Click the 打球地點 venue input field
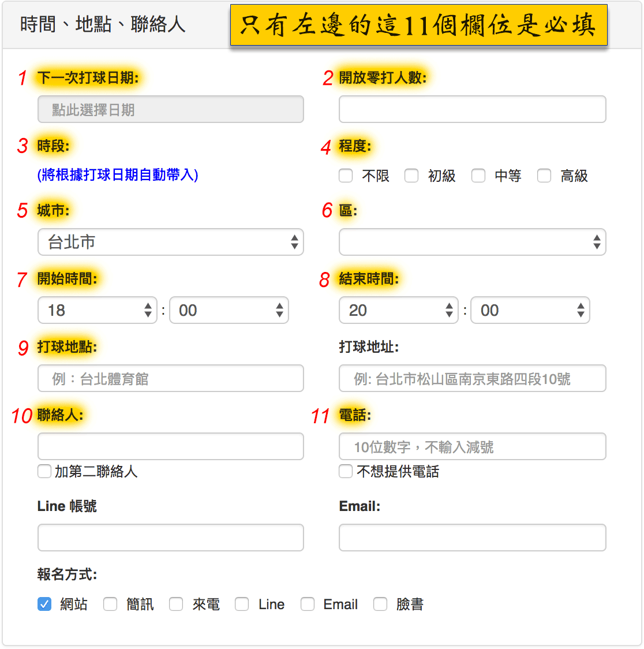The height and width of the screenshot is (649, 644). tap(170, 378)
